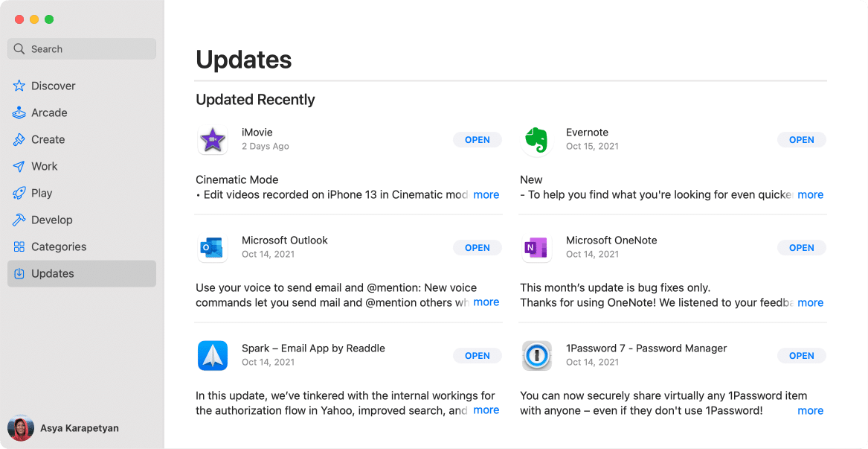
Task: Click the Microsoft OneNote app icon
Action: coord(536,248)
